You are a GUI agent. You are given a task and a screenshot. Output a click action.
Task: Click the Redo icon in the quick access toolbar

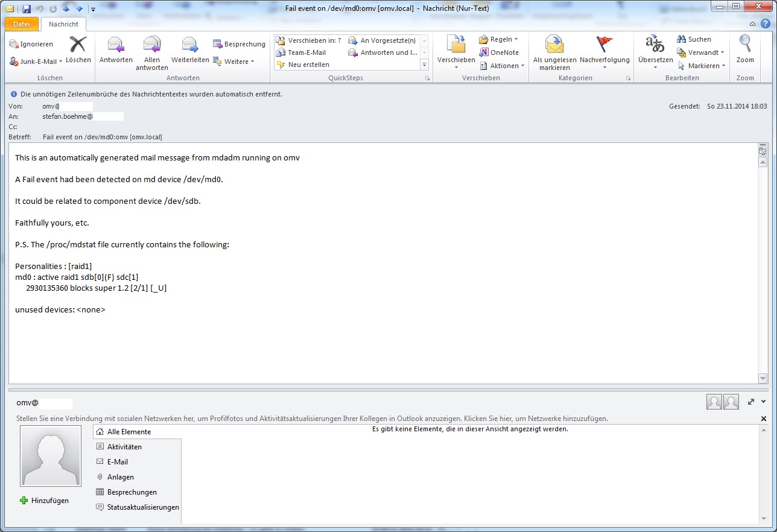(53, 8)
